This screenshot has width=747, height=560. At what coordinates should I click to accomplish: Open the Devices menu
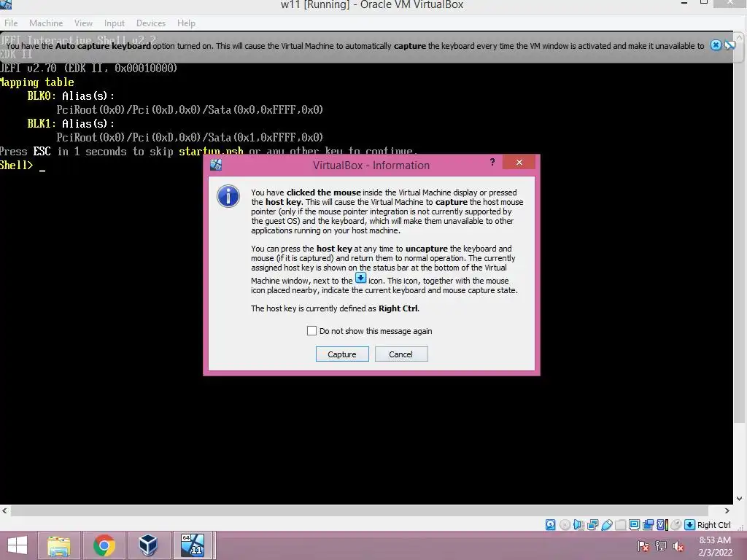click(x=150, y=23)
